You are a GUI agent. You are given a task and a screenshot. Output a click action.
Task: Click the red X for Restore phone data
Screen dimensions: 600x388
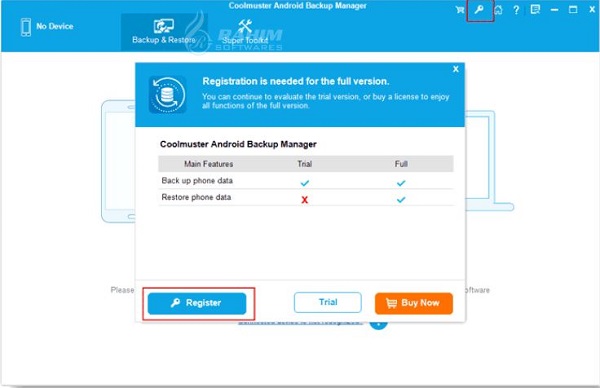305,200
